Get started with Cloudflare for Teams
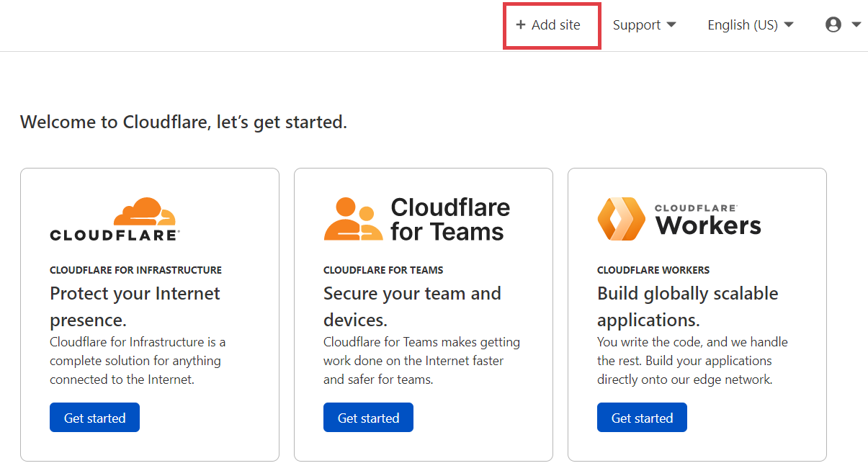The image size is (868, 476). 368,418
